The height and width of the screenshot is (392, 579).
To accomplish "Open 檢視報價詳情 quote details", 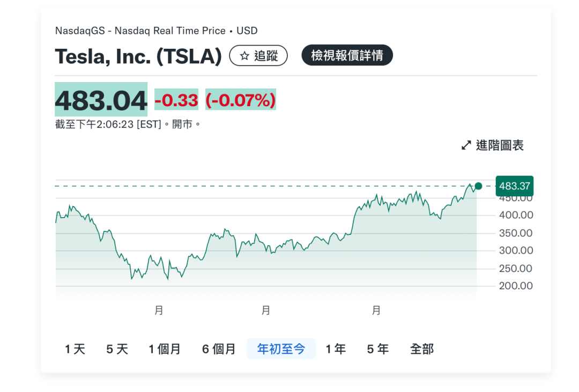I will click(347, 56).
